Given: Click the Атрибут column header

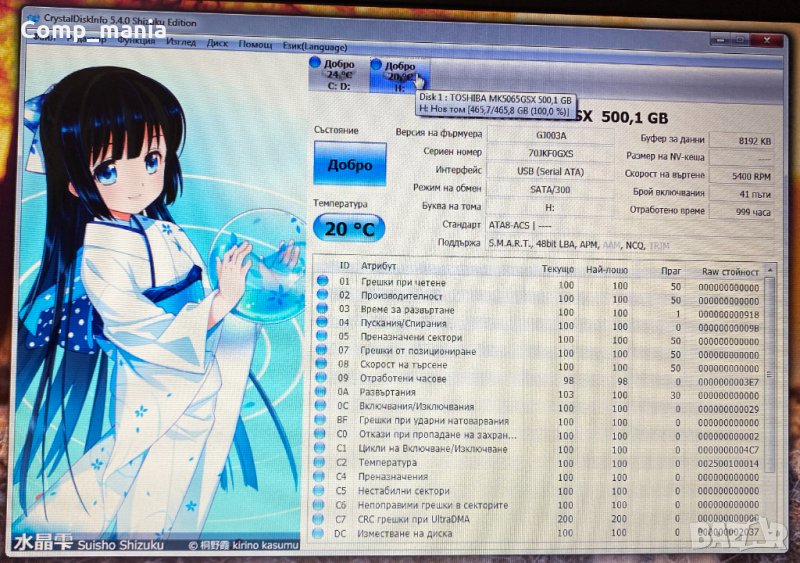Looking at the screenshot, I should [379, 267].
